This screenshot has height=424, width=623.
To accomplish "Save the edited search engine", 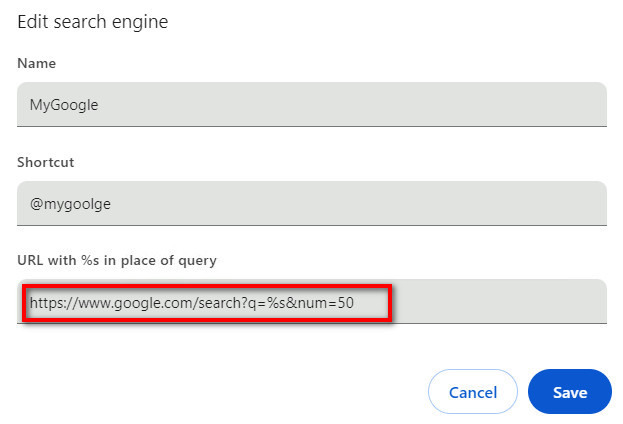I will [569, 392].
